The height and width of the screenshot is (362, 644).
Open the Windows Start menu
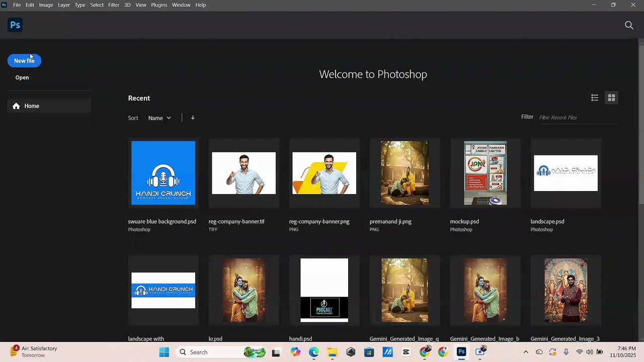[x=164, y=352]
